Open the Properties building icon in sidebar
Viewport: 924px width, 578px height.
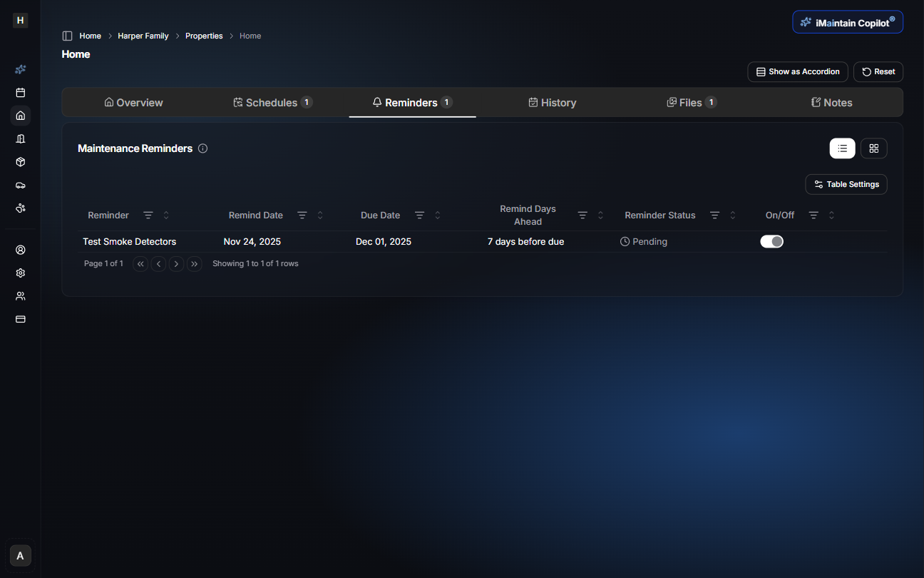point(20,138)
